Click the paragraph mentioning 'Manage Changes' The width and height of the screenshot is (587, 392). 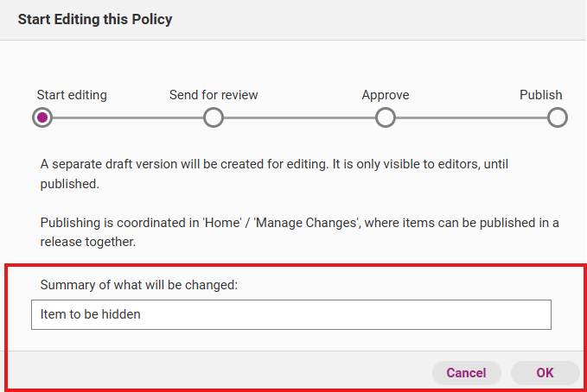(x=299, y=232)
